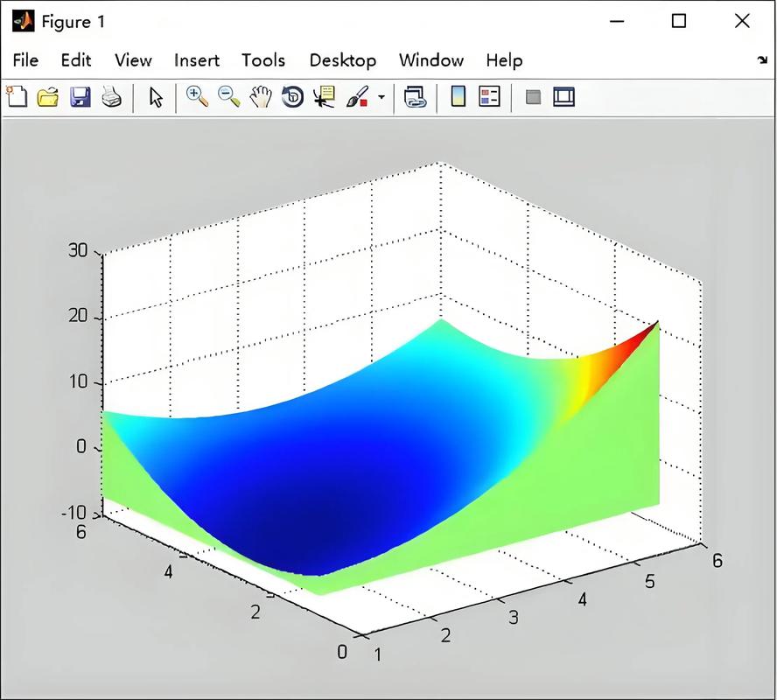Activate the Pan hand tool
The image size is (777, 700).
[261, 97]
